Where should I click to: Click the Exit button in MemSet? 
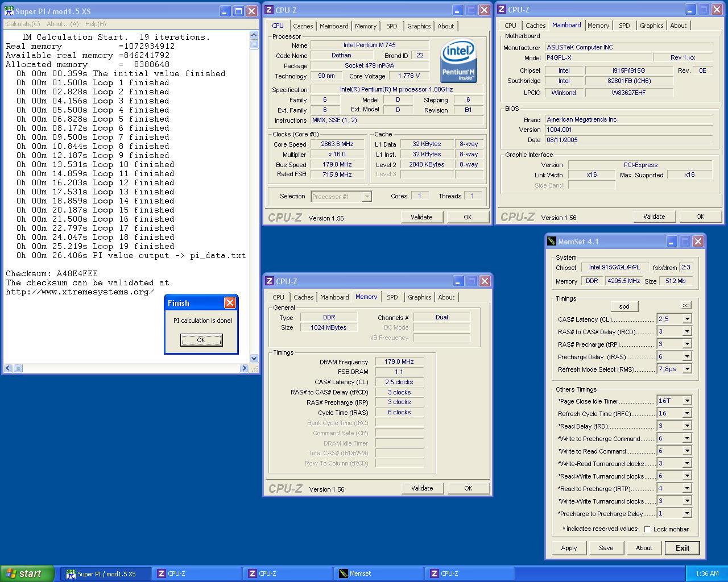[682, 548]
